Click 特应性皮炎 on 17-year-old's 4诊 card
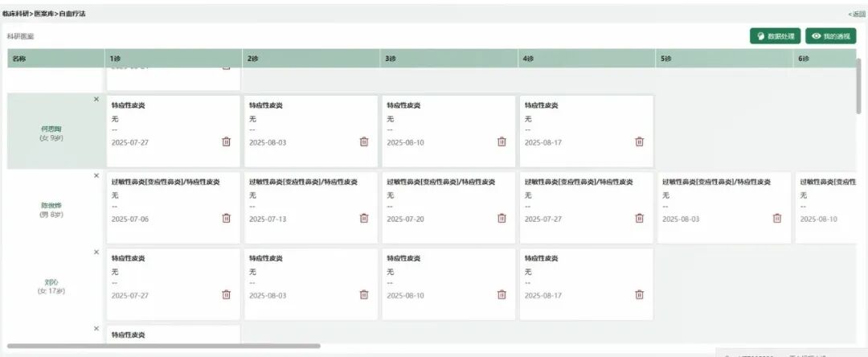 point(542,258)
